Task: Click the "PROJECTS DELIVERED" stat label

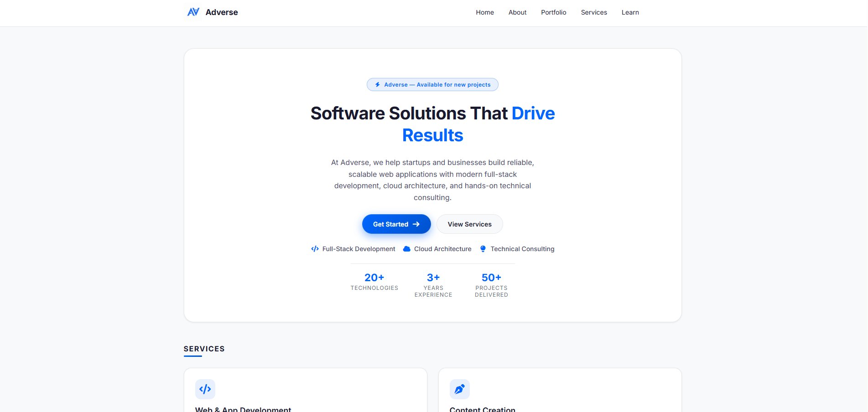Action: point(492,291)
